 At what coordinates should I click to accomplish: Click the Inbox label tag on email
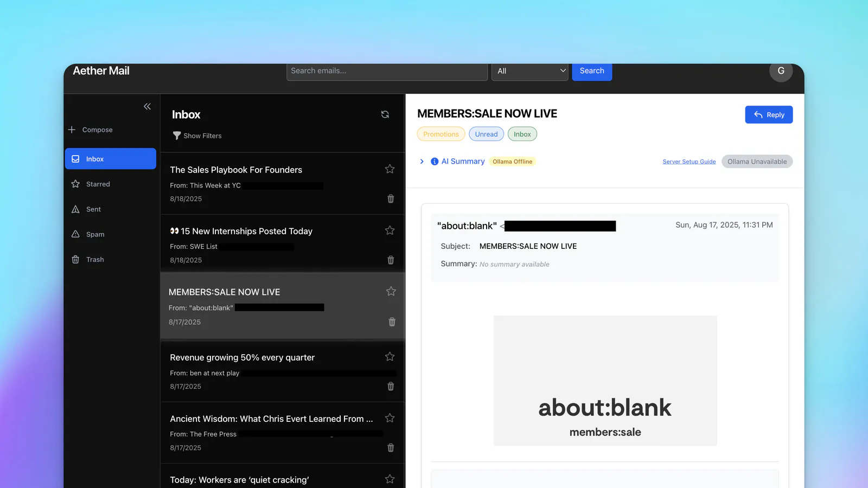point(522,134)
